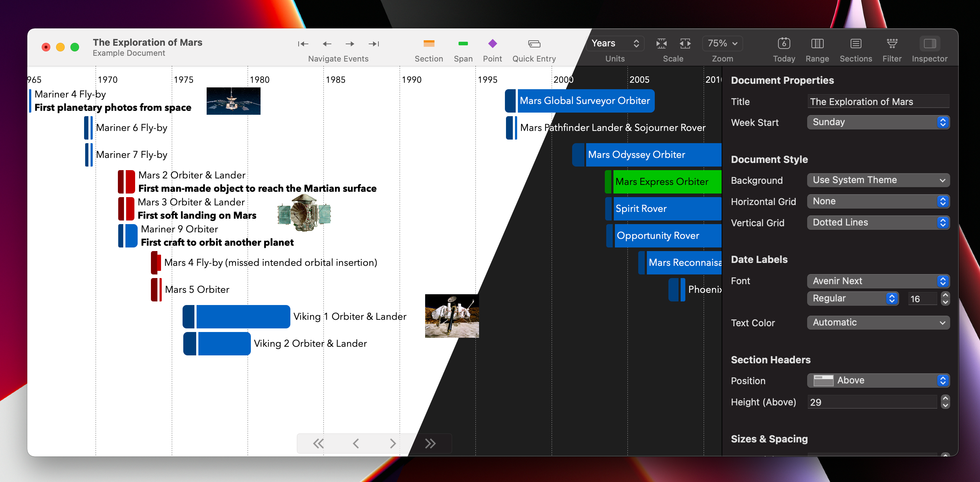This screenshot has width=980, height=482.
Task: Open the Units dropdown showing Years
Action: pos(615,43)
